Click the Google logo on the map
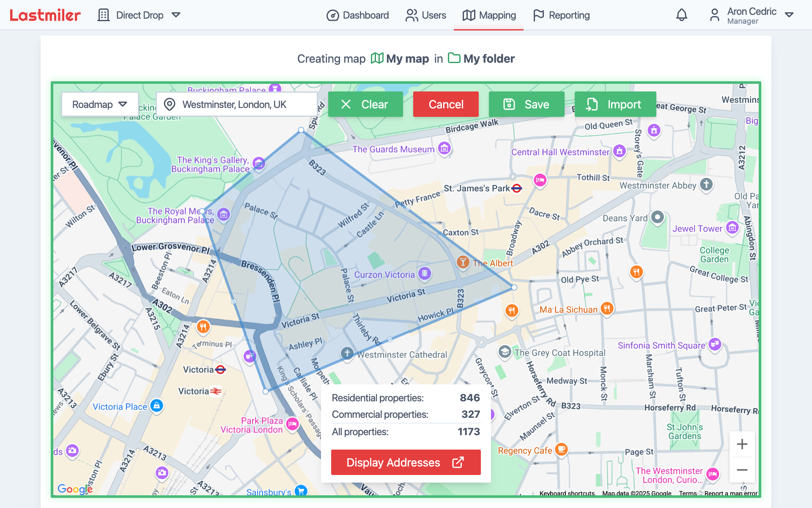 (75, 489)
